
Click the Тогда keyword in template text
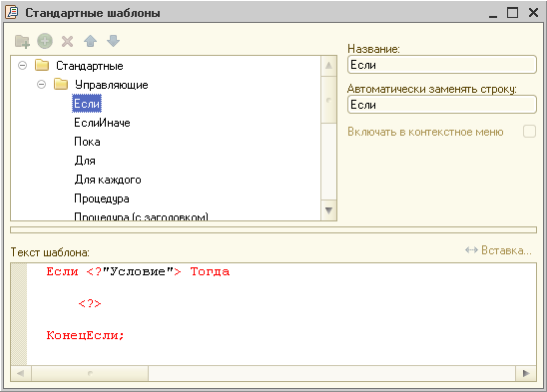tap(210, 271)
